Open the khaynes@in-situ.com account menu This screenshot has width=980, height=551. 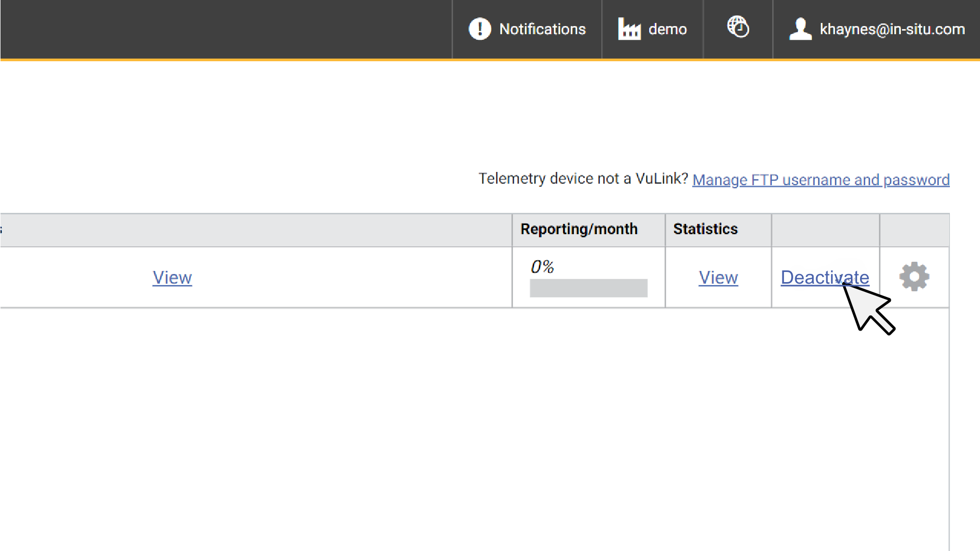click(892, 29)
